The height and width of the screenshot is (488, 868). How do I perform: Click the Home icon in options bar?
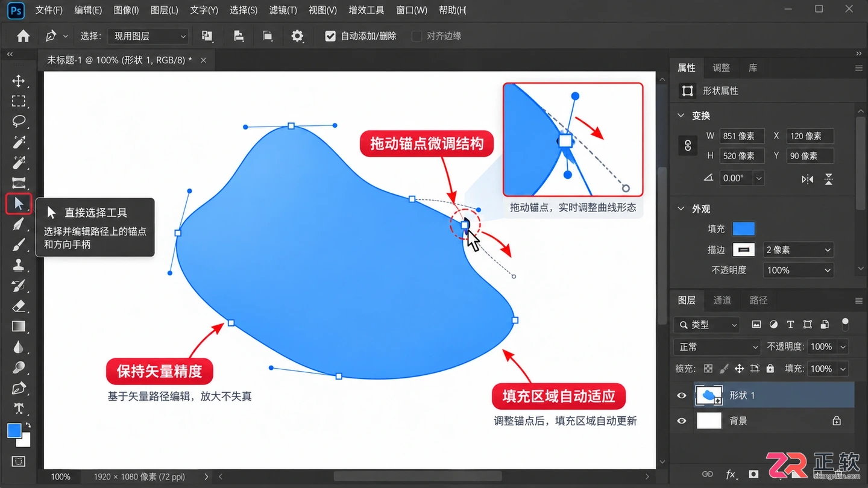[x=23, y=36]
